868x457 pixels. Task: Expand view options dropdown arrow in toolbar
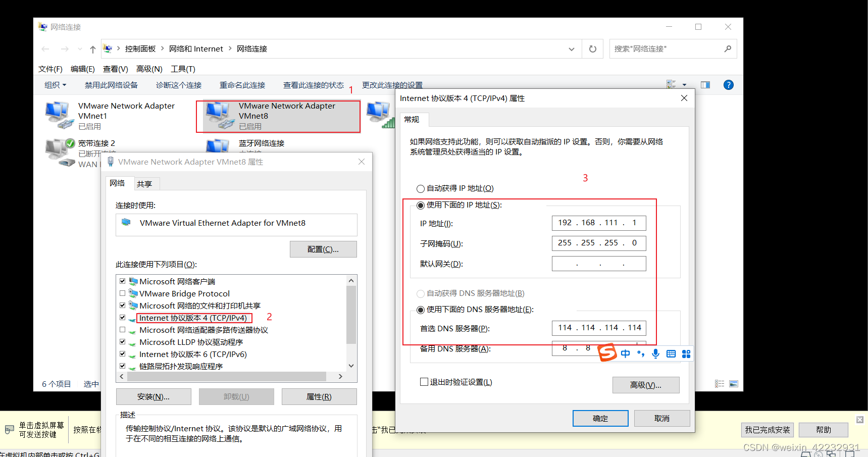pyautogui.click(x=685, y=85)
